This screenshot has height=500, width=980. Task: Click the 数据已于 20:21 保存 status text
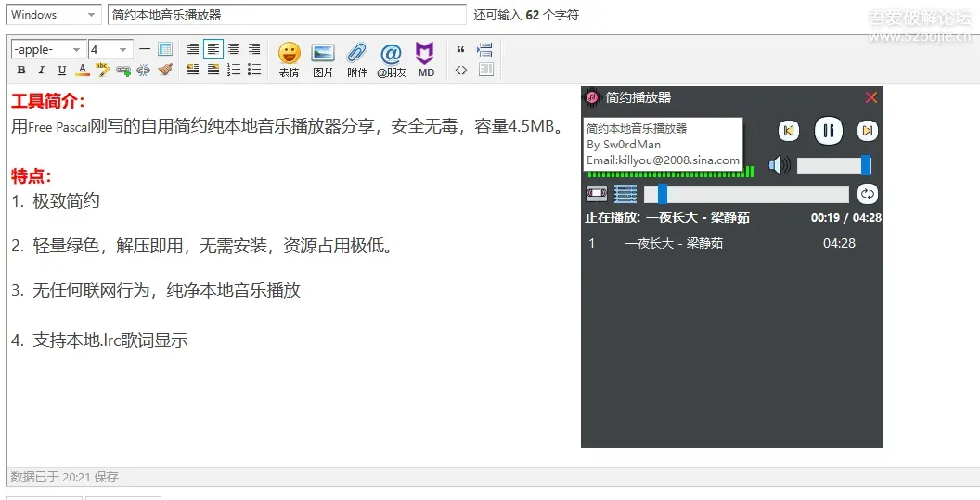(64, 477)
